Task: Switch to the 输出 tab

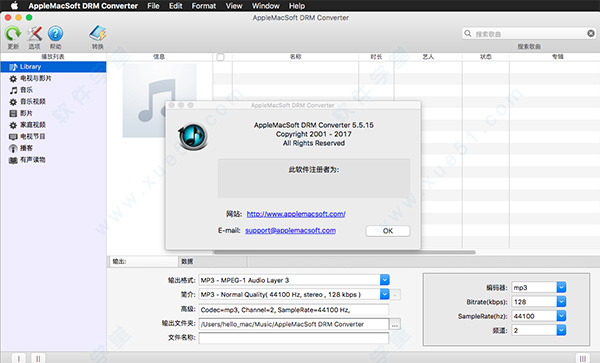Action: pyautogui.click(x=143, y=262)
